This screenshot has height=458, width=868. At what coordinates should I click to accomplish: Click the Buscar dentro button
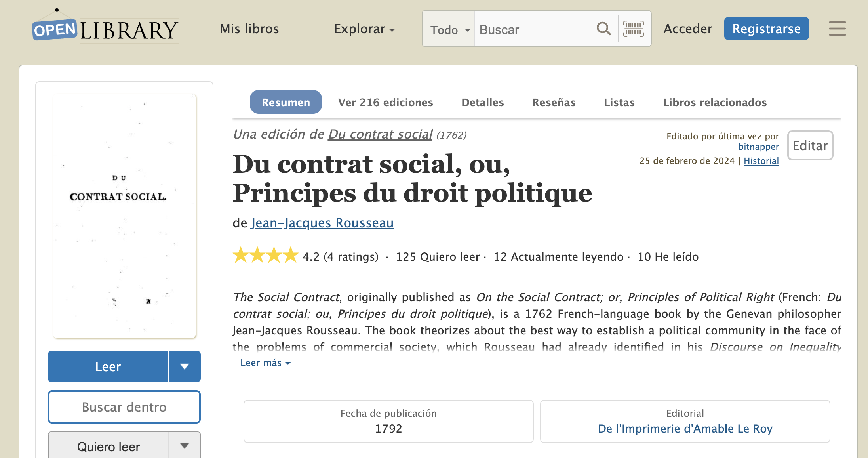124,407
